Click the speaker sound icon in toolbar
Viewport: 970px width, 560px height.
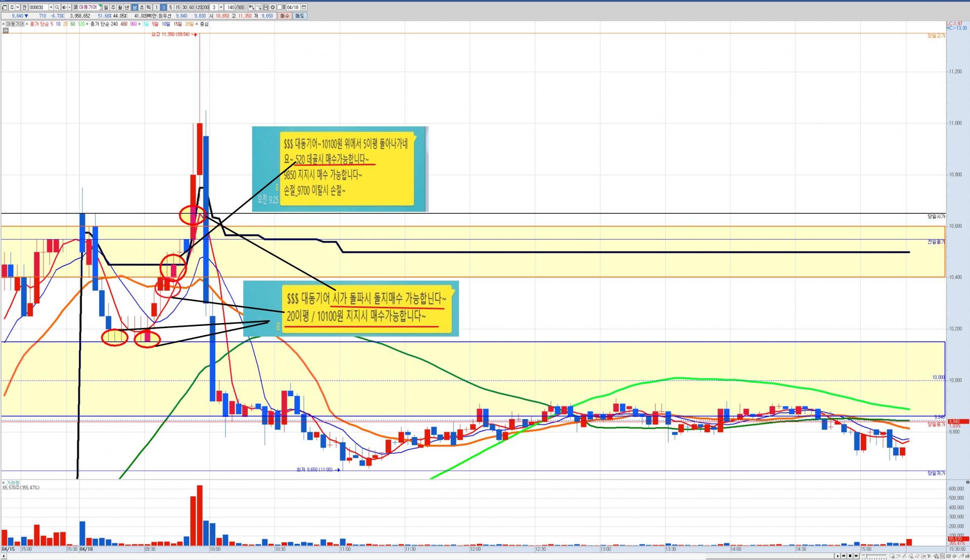pos(64,8)
